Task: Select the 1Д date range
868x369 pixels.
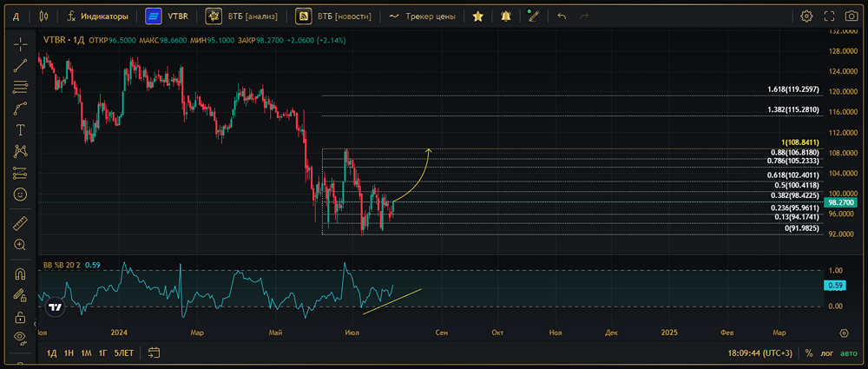Action: coord(51,353)
